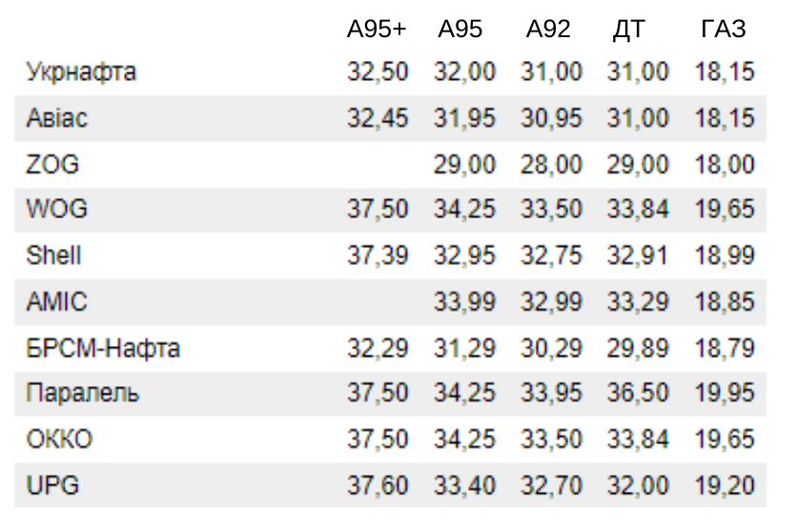Screen dimensions: 797x532
Task: Click the ГАЗ column header
Action: 724,29
